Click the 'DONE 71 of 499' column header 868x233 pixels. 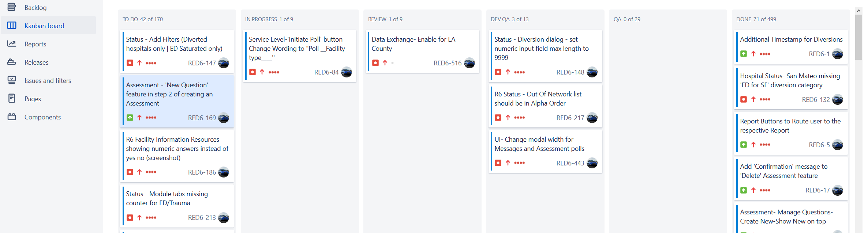pyautogui.click(x=756, y=19)
